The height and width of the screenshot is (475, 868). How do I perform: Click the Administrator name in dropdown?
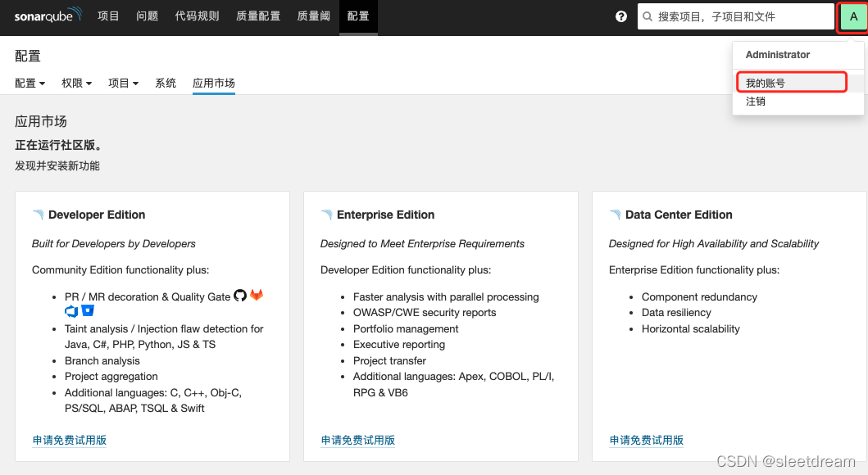(x=777, y=55)
